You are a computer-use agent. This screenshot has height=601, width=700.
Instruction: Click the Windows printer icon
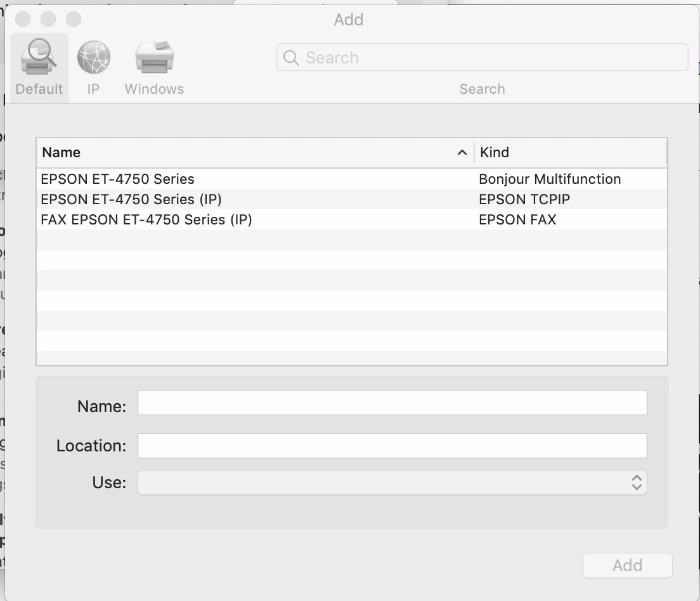(x=153, y=57)
